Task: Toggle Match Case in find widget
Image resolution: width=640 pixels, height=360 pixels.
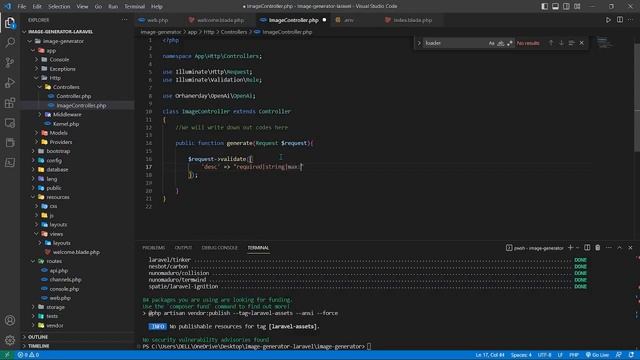Action: 491,43
